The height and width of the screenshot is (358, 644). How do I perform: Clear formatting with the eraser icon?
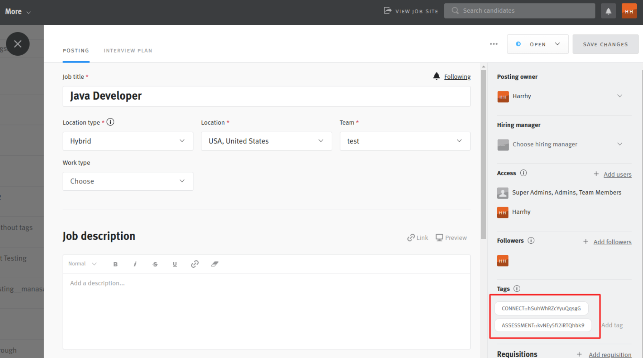point(214,264)
